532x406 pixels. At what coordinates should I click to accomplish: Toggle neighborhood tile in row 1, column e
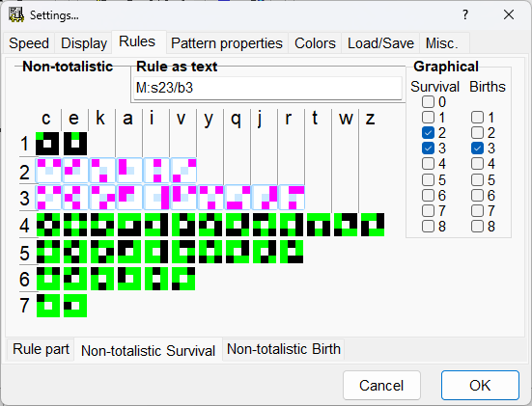(75, 144)
